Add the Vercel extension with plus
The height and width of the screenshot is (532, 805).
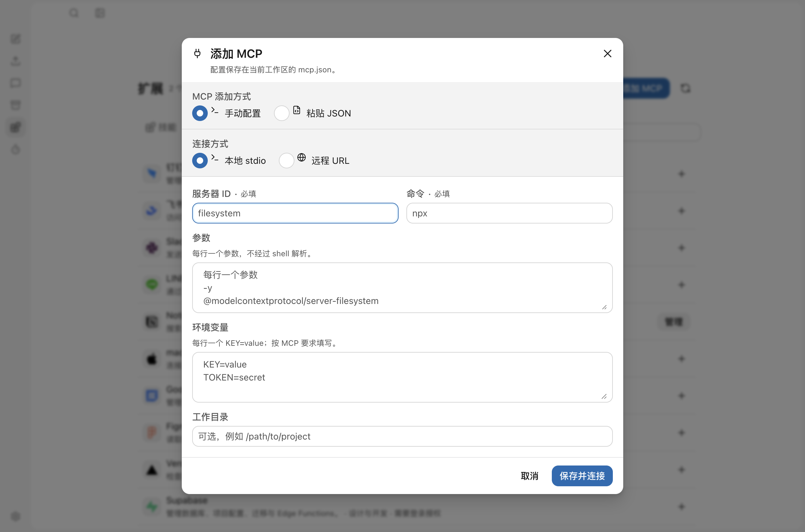tap(681, 470)
